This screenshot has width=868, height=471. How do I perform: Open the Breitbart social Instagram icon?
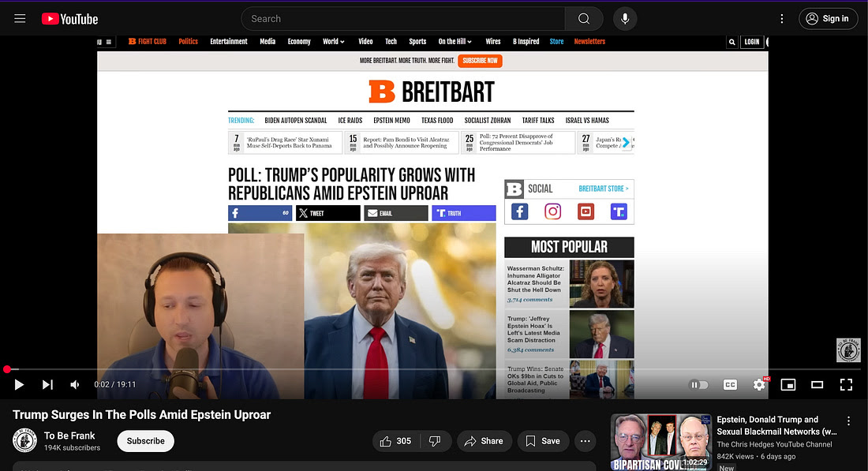coord(552,211)
